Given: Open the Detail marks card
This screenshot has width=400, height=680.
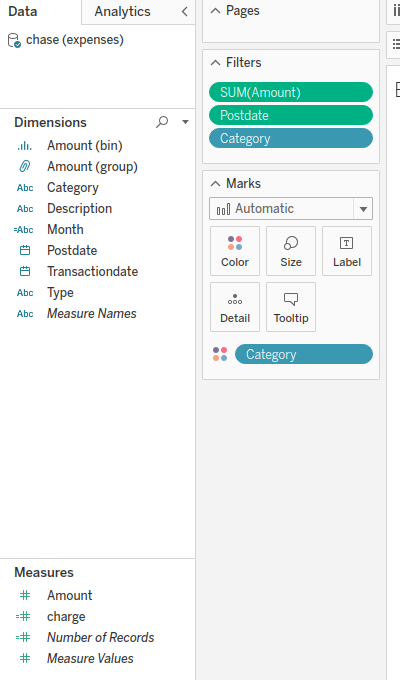Looking at the screenshot, I should (x=235, y=307).
